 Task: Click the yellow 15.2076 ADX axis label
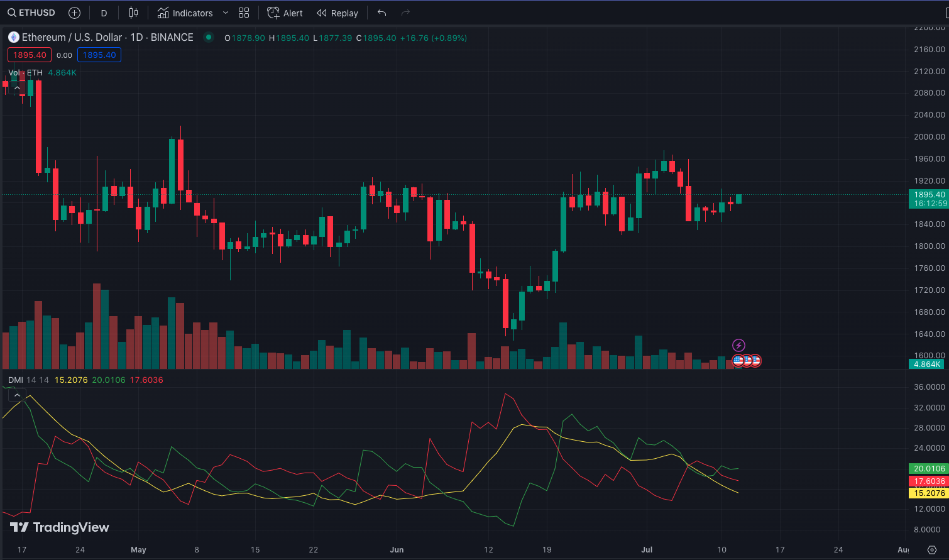point(929,493)
